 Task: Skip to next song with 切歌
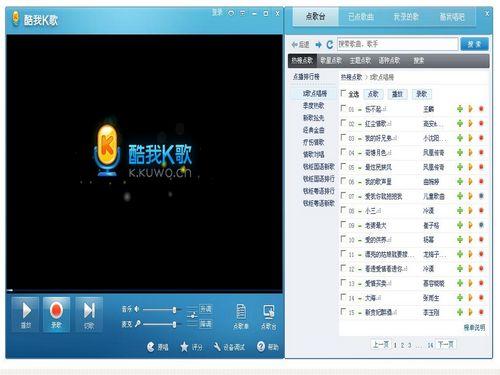click(x=89, y=314)
